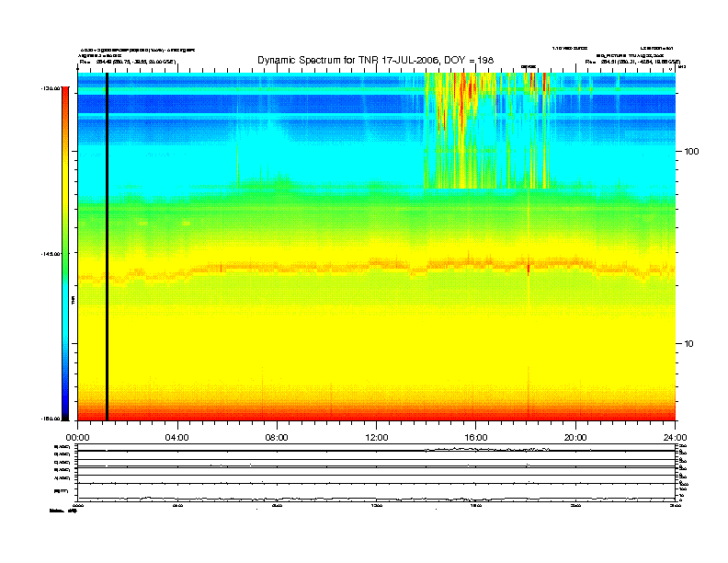Click the black vertical marker line in spectrum

107,247
